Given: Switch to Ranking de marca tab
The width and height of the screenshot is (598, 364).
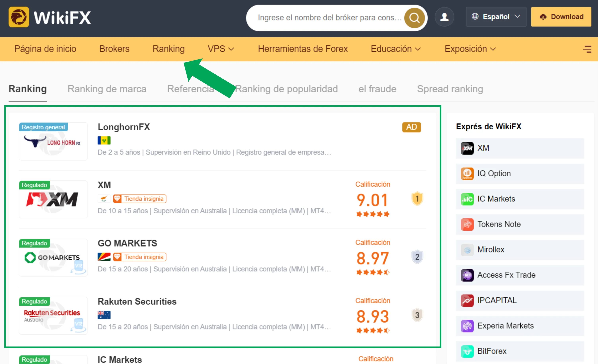Looking at the screenshot, I should [x=107, y=89].
